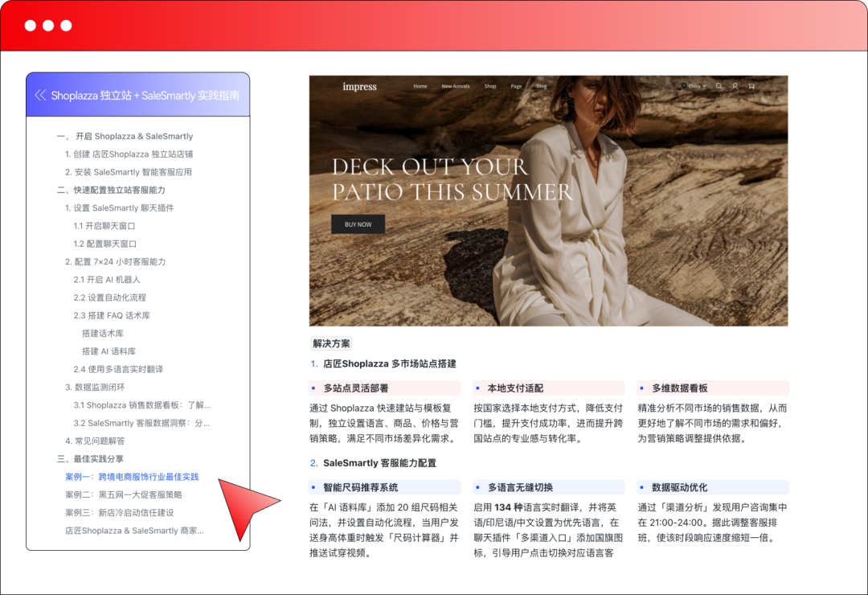The width and height of the screenshot is (868, 595).
Task: Select 案例三：新店冷启动信任建设
Action: click(x=120, y=512)
